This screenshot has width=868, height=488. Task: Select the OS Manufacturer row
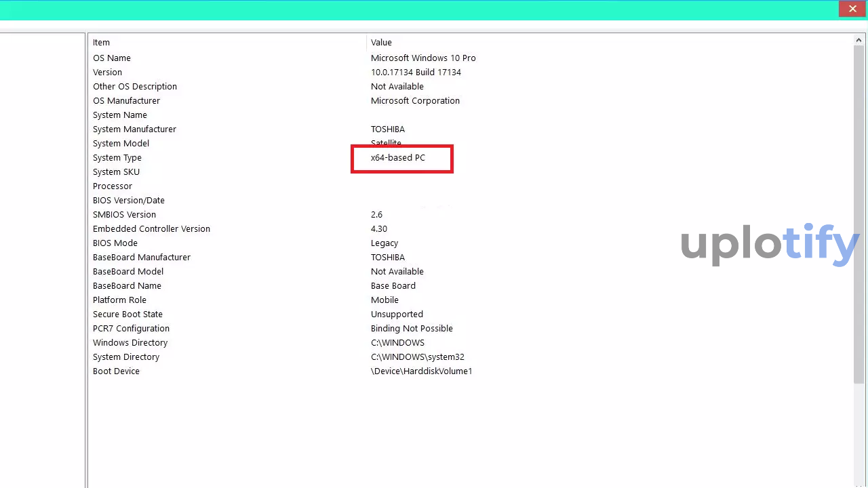[471, 100]
